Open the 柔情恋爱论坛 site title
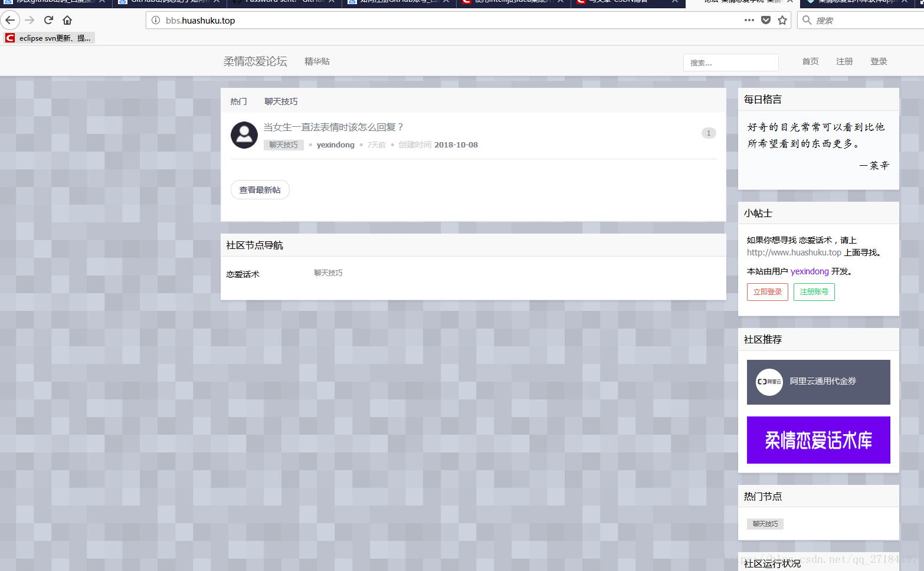924x571 pixels. point(255,61)
